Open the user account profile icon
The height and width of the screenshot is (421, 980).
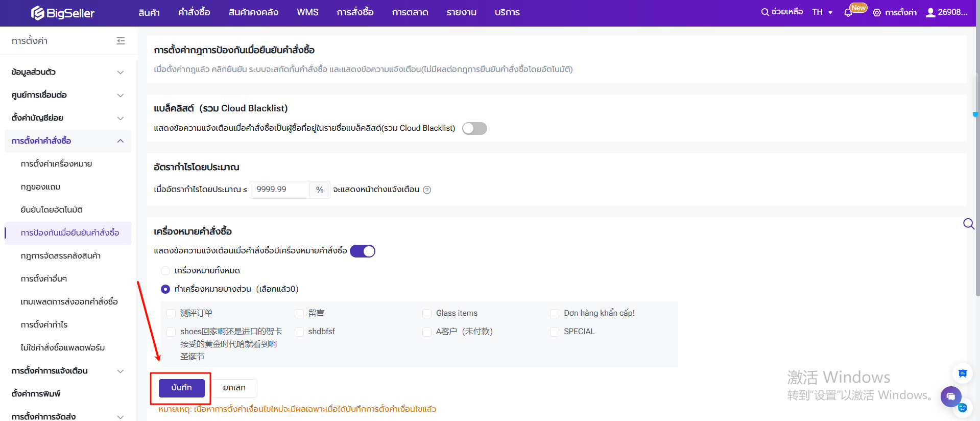tap(930, 12)
